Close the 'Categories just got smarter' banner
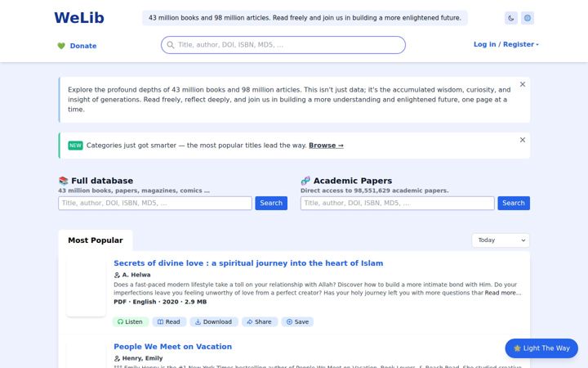Screen dimensions: 588x368 pos(523,140)
